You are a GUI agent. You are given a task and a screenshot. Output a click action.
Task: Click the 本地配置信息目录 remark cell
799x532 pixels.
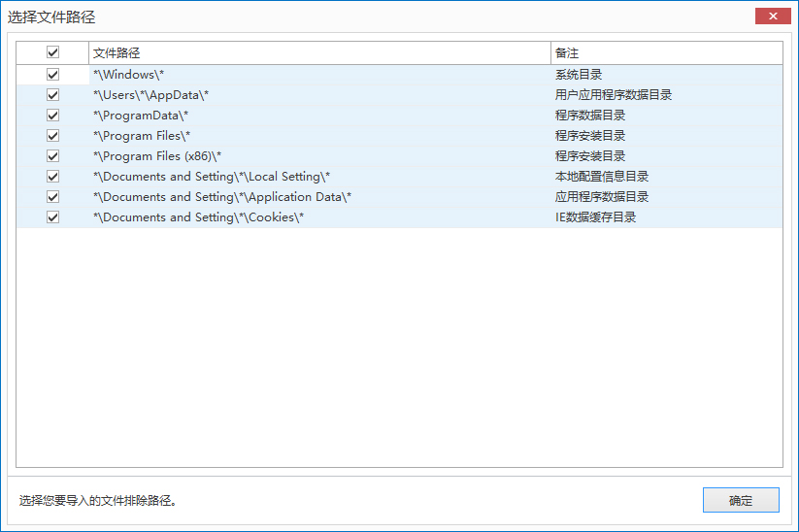point(602,177)
